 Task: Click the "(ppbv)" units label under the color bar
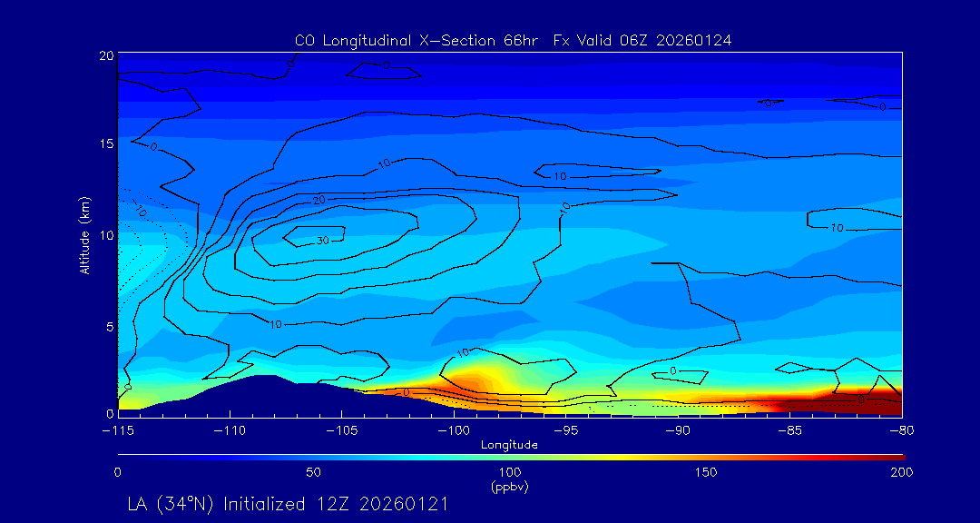pos(509,487)
